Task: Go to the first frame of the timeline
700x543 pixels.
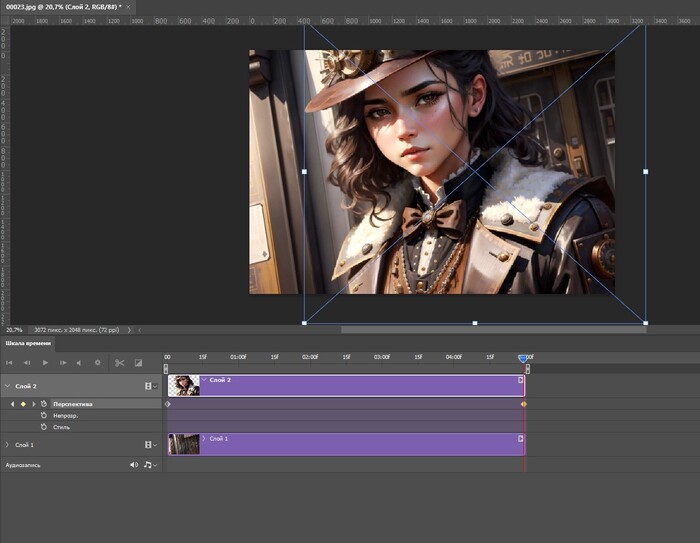Action: [x=10, y=362]
